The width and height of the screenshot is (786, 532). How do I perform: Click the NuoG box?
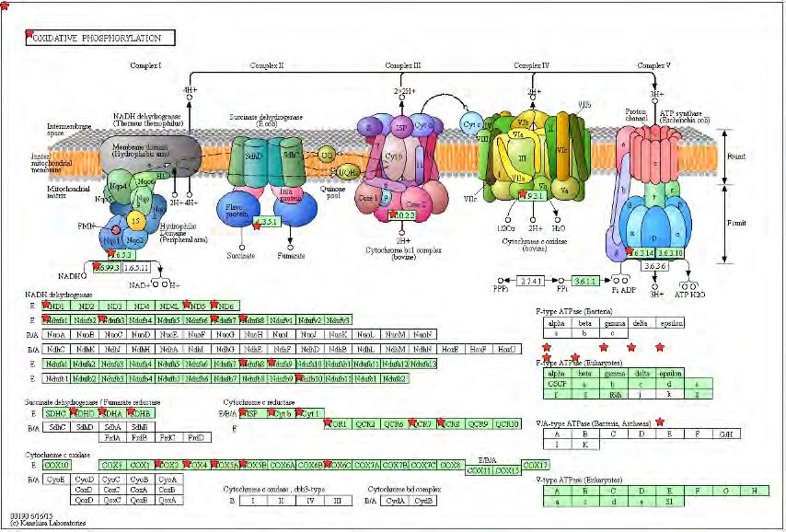click(x=225, y=334)
